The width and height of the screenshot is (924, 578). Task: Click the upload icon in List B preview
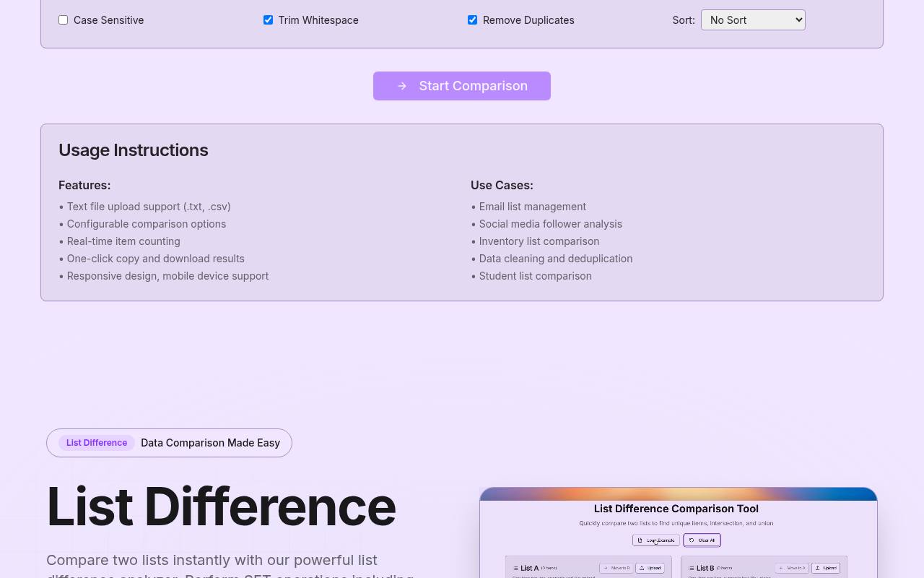(818, 568)
